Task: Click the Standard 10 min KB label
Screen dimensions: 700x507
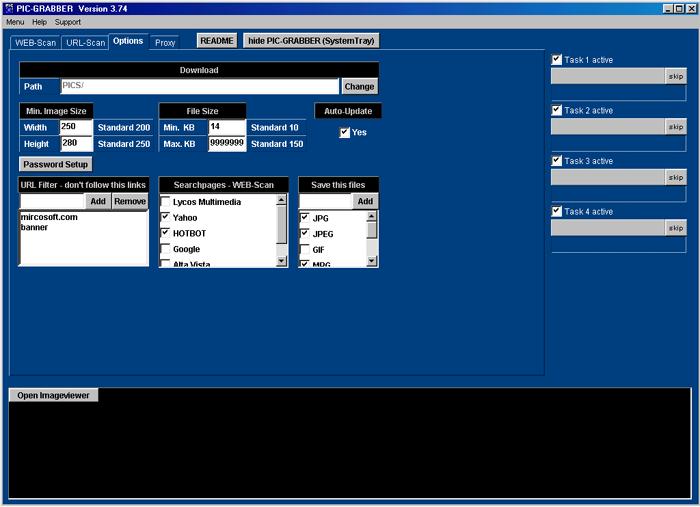Action: [x=275, y=128]
